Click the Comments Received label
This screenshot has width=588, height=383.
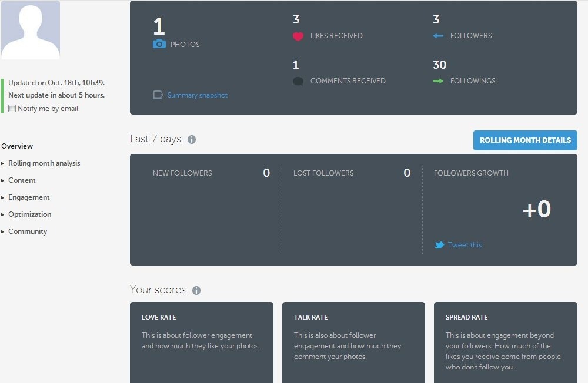coord(348,81)
